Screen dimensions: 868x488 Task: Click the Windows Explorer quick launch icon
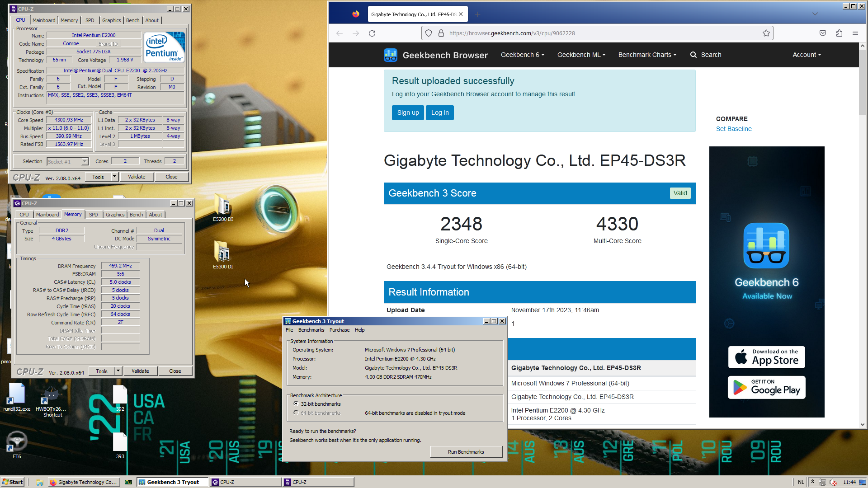[x=39, y=482]
